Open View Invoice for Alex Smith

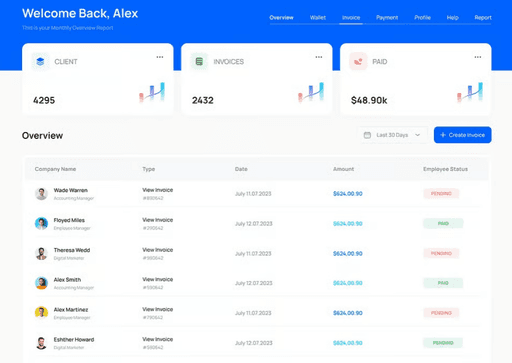click(x=158, y=279)
